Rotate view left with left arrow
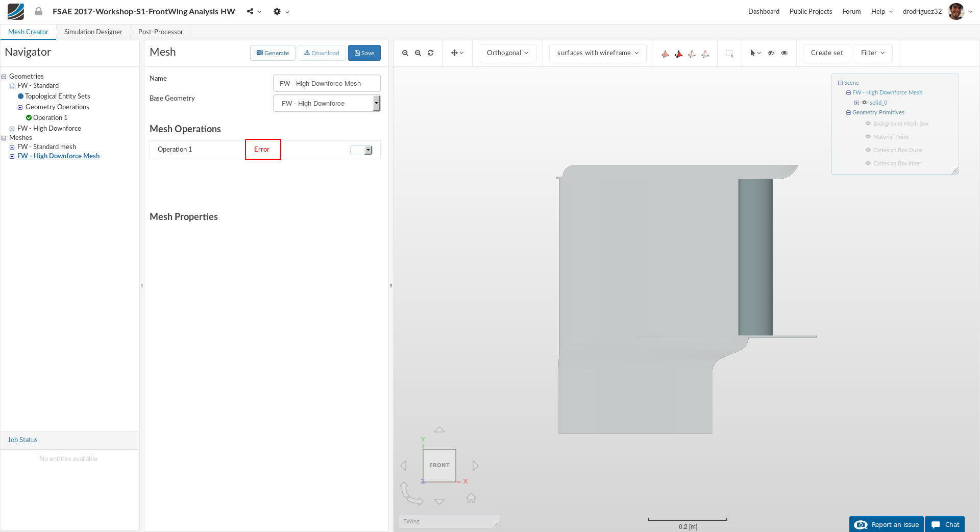This screenshot has height=532, width=980. coord(404,466)
